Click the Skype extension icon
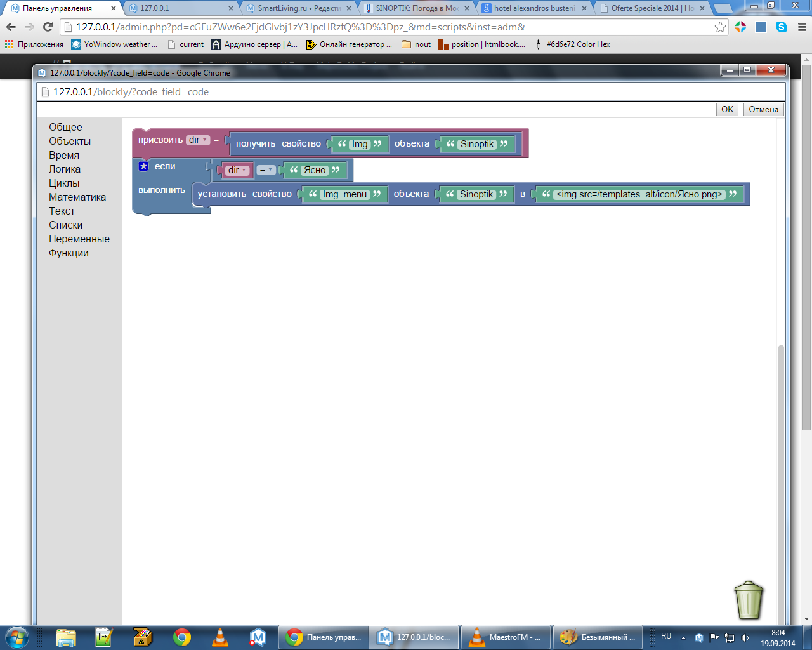The width and height of the screenshot is (812, 650). pyautogui.click(x=782, y=27)
